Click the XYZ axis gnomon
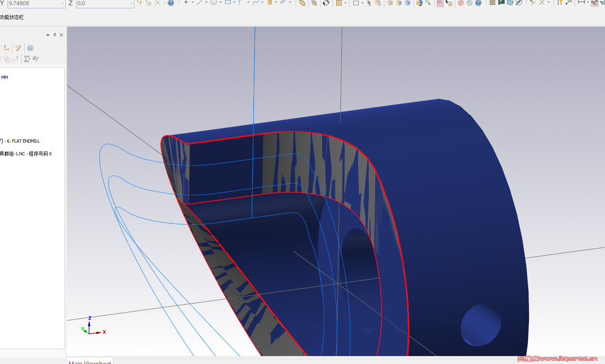 tap(93, 326)
